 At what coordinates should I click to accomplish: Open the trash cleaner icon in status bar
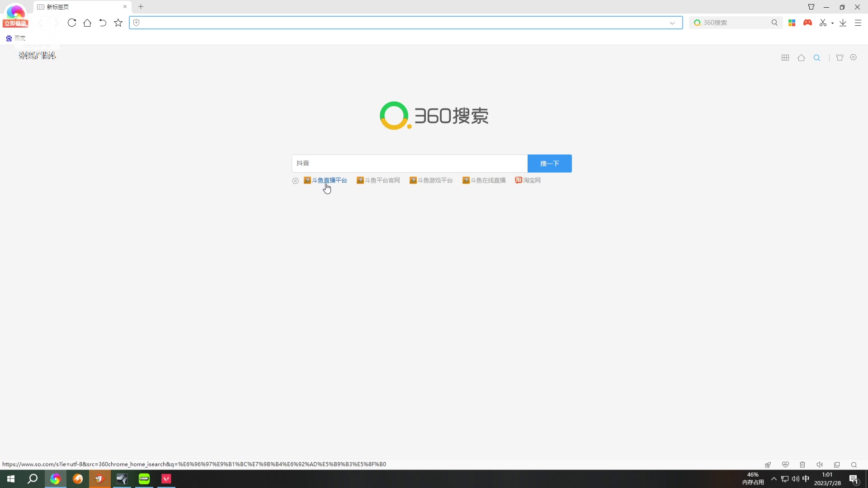click(x=802, y=465)
